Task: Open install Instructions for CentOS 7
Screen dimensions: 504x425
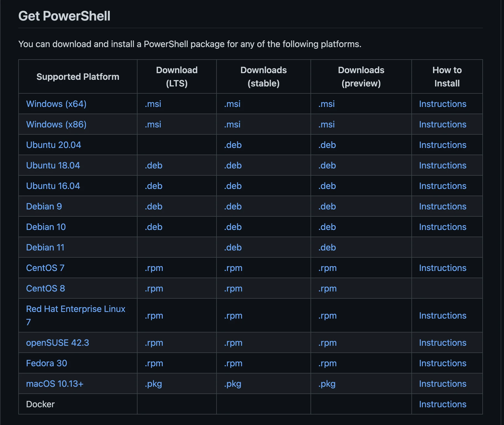Action: tap(442, 268)
